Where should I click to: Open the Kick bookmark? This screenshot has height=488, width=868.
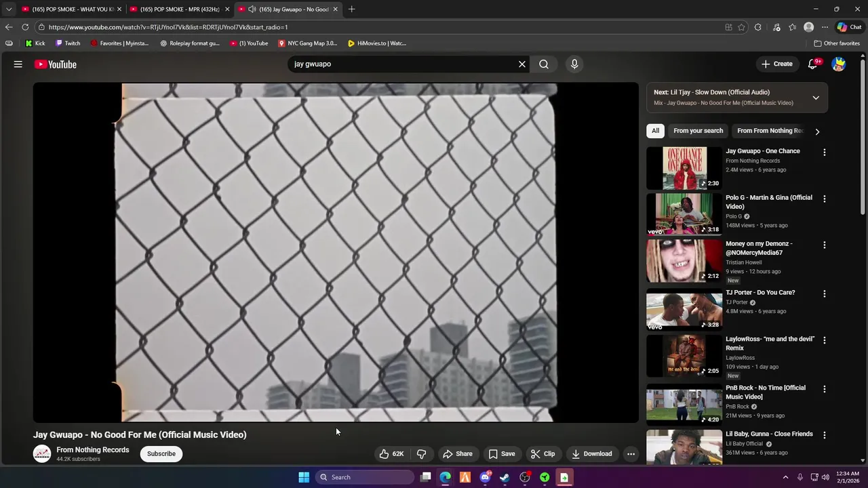coord(35,43)
